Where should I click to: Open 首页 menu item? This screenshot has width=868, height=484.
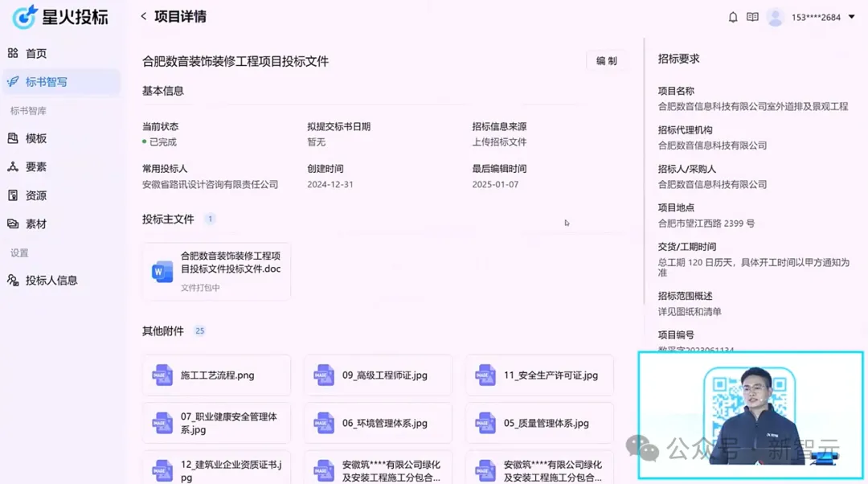61,53
